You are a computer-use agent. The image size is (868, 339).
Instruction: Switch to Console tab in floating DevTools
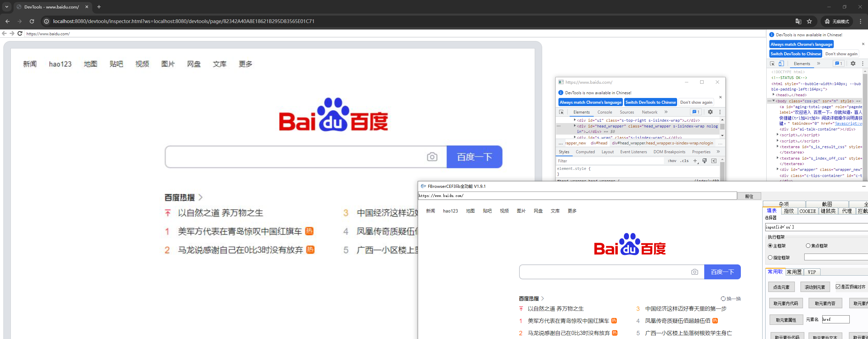pos(605,112)
